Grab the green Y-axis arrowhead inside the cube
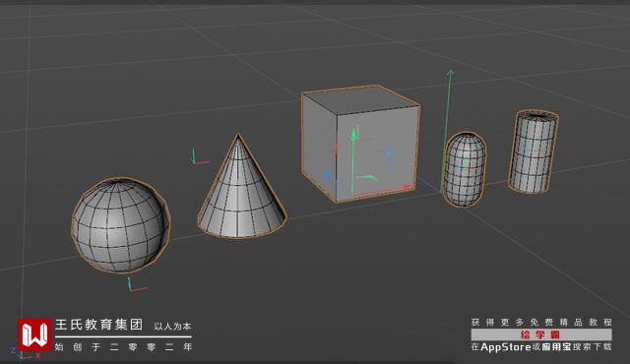This screenshot has height=364, width=630. 353,134
